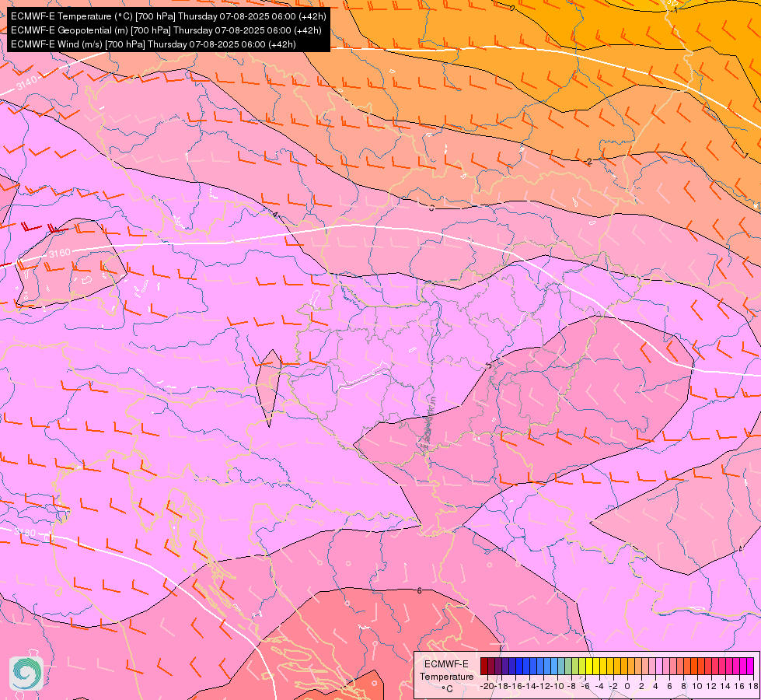Select the ECMWF-E Geopotential (m) header line

point(166,30)
